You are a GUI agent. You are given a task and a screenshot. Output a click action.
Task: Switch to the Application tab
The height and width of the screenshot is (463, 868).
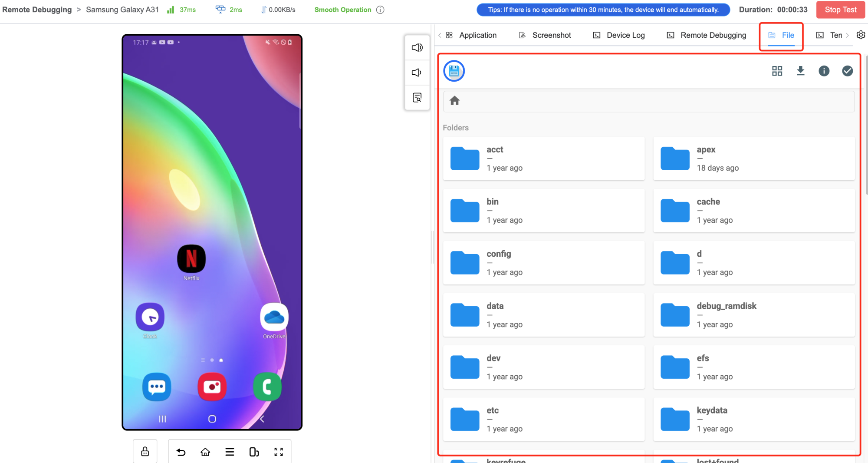tap(471, 35)
